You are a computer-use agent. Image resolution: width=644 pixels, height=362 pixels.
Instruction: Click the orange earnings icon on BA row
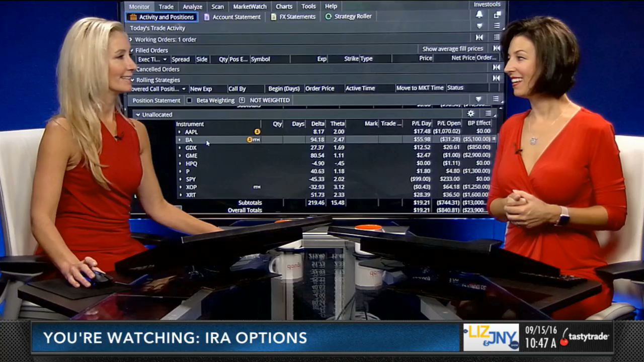[249, 140]
